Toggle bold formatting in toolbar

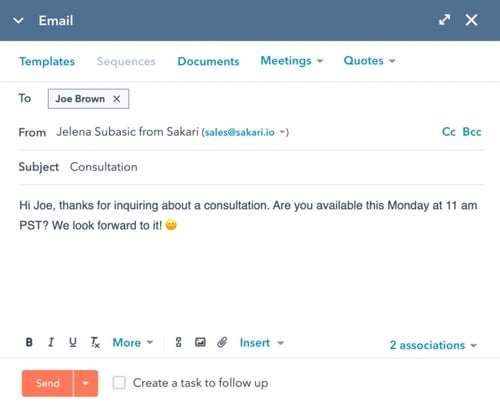point(29,342)
